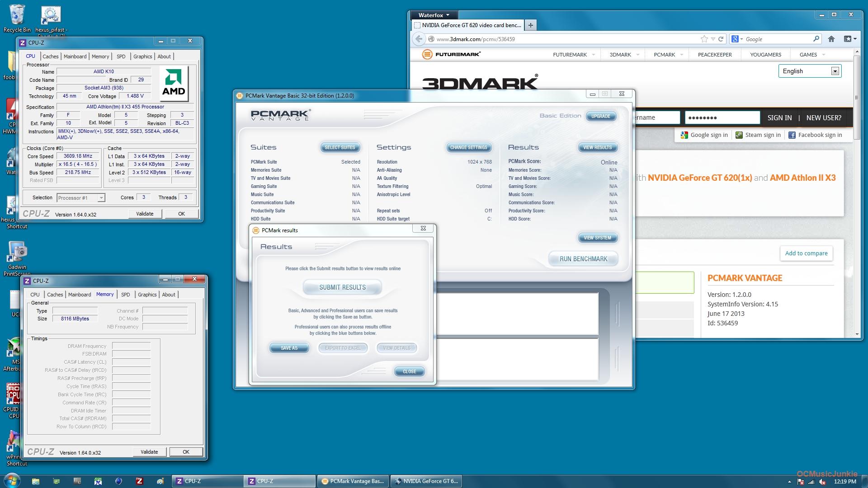The width and height of the screenshot is (868, 488).
Task: Switch to PCMark Vantage taskbar button
Action: coord(353,481)
